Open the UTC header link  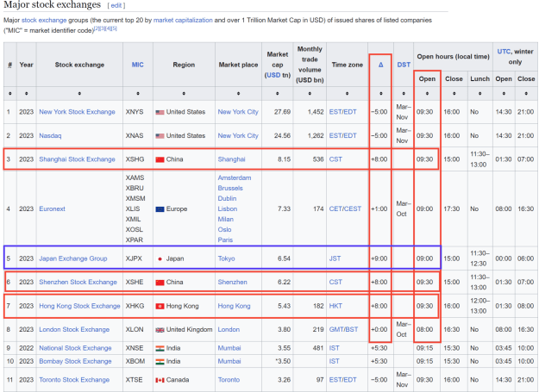point(504,52)
